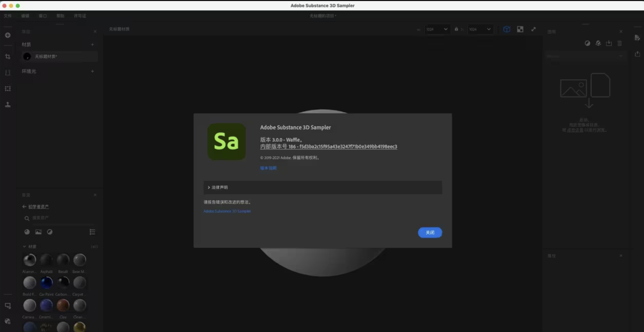The width and height of the screenshot is (644, 332).
Task: Close the layers panel at the top right
Action: click(621, 32)
